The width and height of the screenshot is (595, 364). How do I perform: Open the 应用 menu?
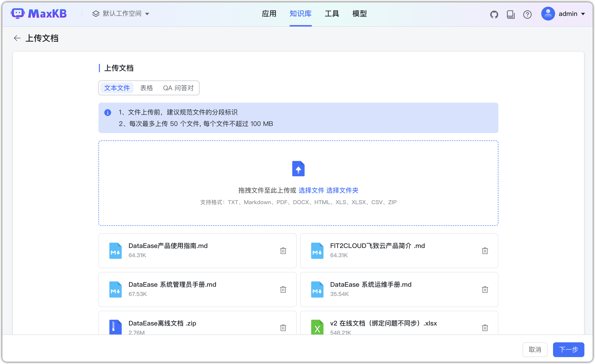(x=269, y=14)
